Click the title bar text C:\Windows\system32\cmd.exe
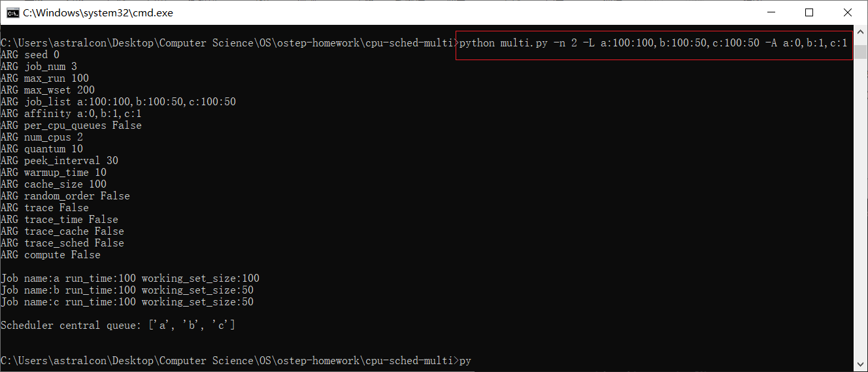 [x=98, y=13]
